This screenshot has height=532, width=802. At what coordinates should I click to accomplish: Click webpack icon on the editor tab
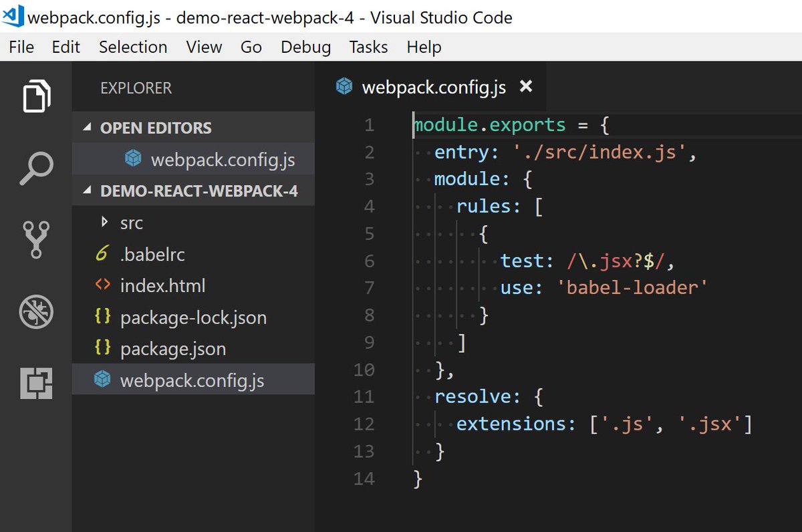coord(344,87)
